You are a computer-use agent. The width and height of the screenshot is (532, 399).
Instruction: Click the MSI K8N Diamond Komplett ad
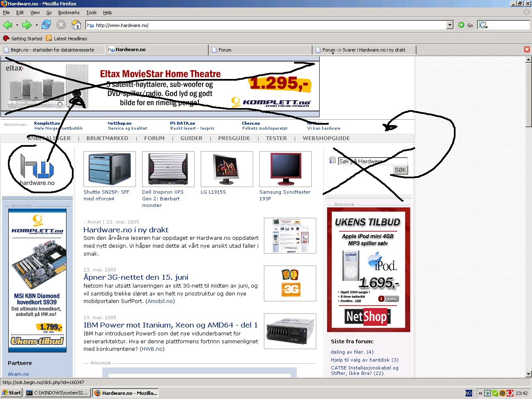(x=37, y=281)
